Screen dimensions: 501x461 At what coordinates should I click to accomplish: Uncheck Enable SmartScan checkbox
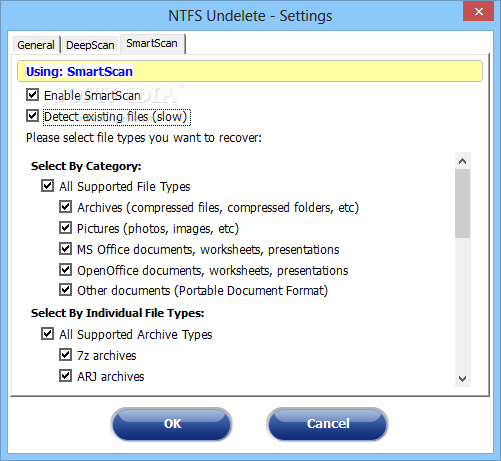(x=32, y=95)
